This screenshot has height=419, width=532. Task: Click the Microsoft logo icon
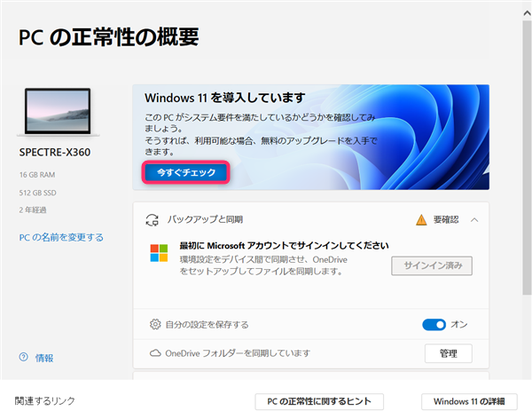tap(159, 253)
